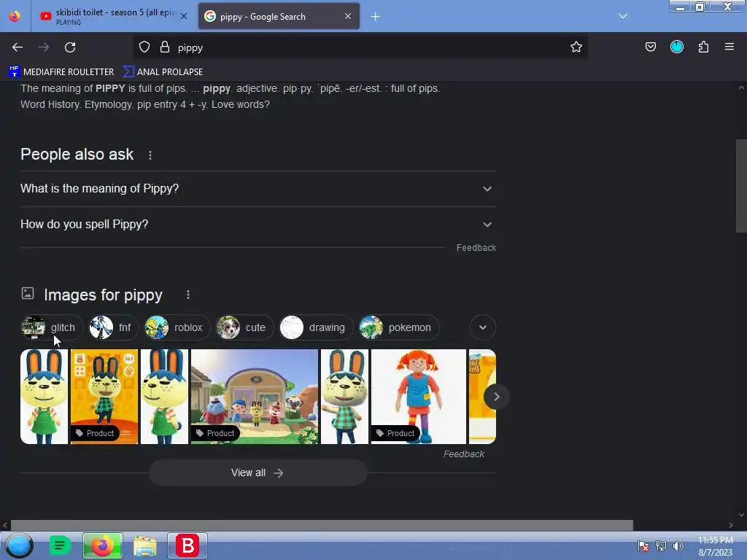This screenshot has width=747, height=560.
Task: Click the site lock padlock icon
Action: pos(165,47)
